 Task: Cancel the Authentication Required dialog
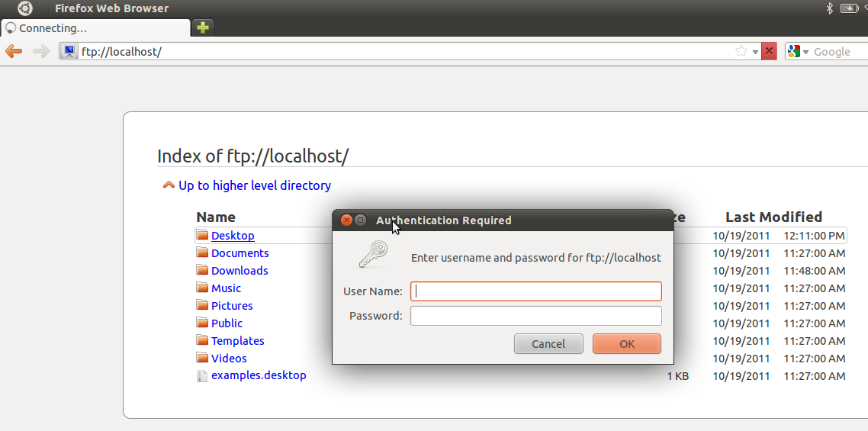548,344
